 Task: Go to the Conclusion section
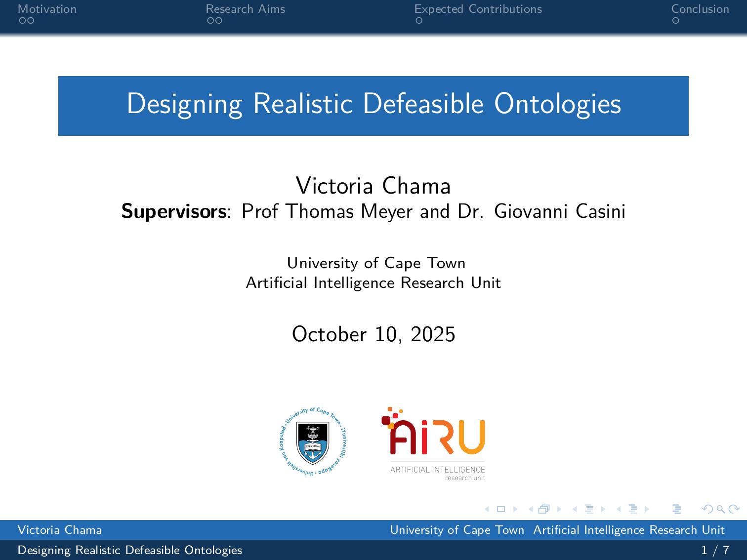pos(700,9)
